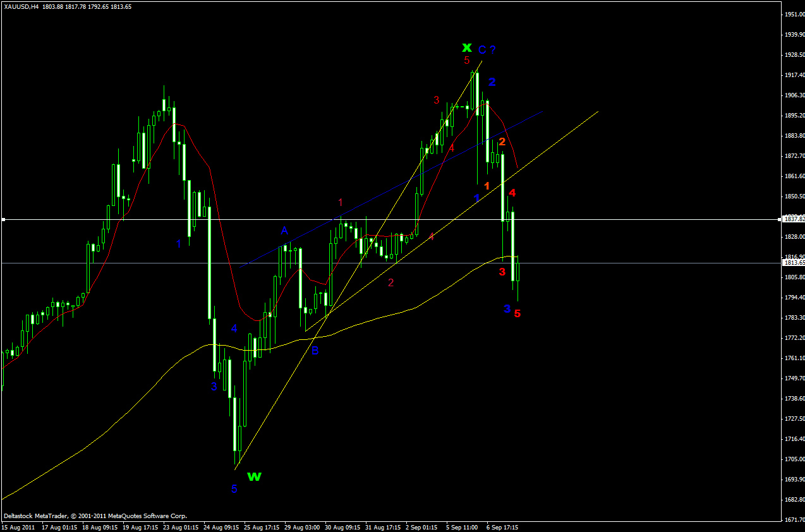Viewport: 805px width, 532px height.
Task: Click the 1837.82 horizontal line price tag
Action: tap(793, 219)
